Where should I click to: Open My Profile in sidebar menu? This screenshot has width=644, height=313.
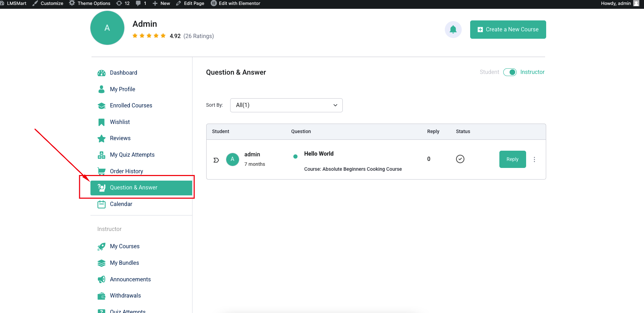point(122,89)
